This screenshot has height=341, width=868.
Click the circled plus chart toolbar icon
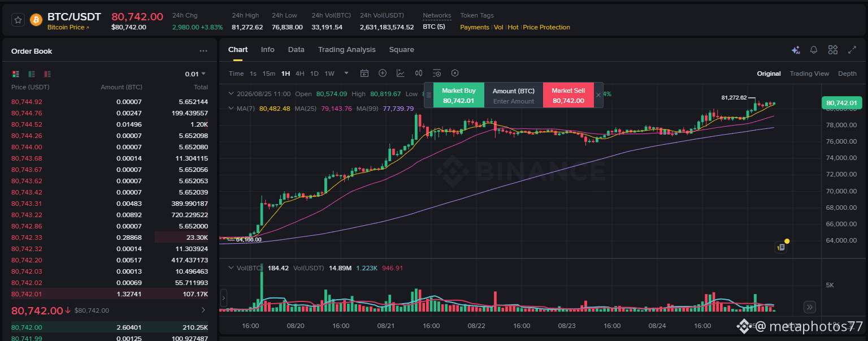click(383, 73)
